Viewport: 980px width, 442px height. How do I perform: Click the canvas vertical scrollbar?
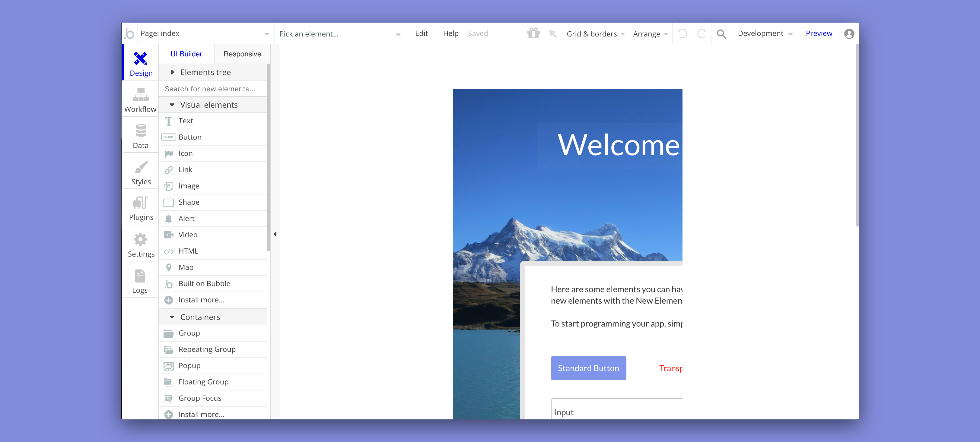(x=857, y=135)
